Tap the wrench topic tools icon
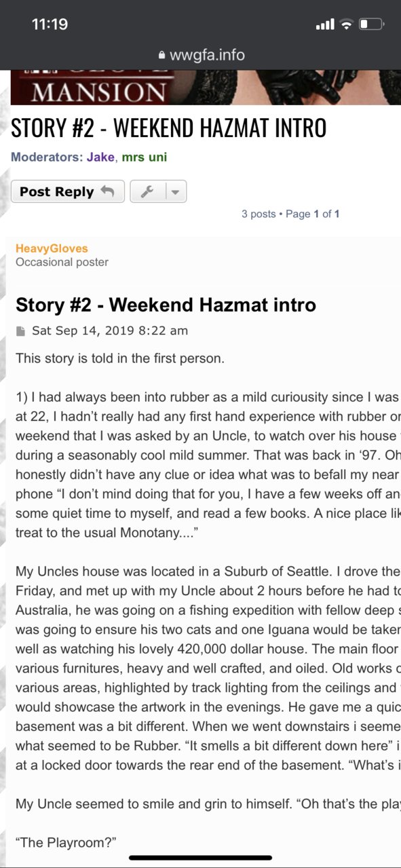401x868 pixels. point(147,192)
